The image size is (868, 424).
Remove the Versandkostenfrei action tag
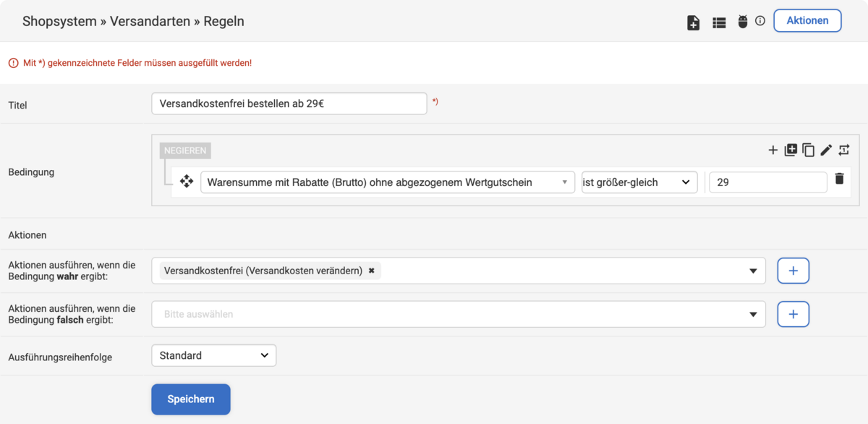click(372, 271)
